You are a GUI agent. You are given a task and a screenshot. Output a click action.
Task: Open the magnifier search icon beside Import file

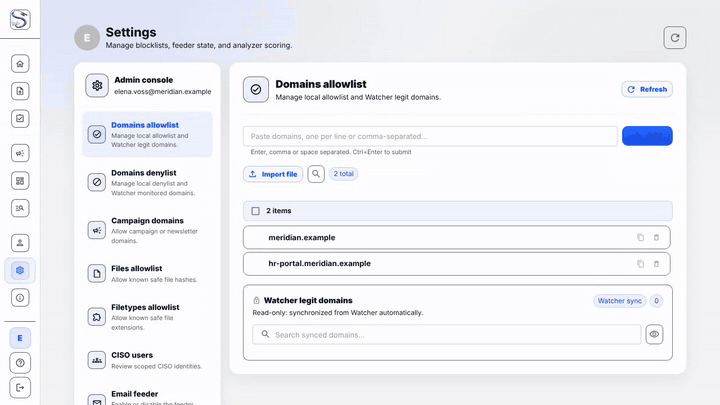[x=316, y=174]
